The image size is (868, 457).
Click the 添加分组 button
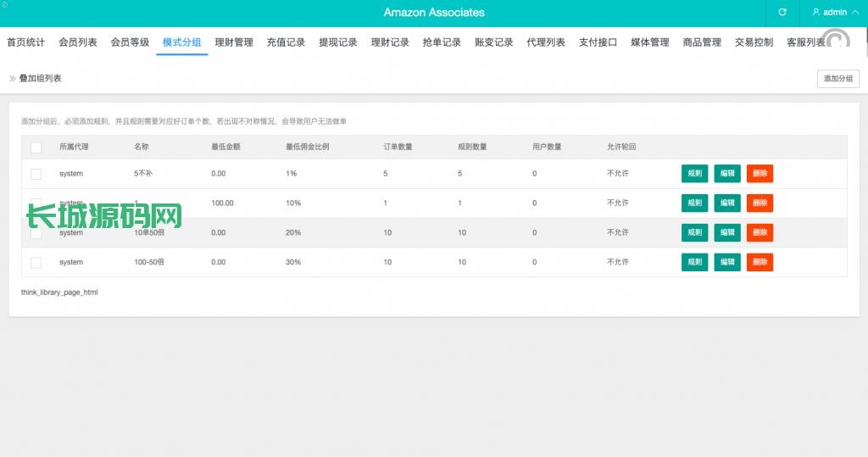[837, 79]
